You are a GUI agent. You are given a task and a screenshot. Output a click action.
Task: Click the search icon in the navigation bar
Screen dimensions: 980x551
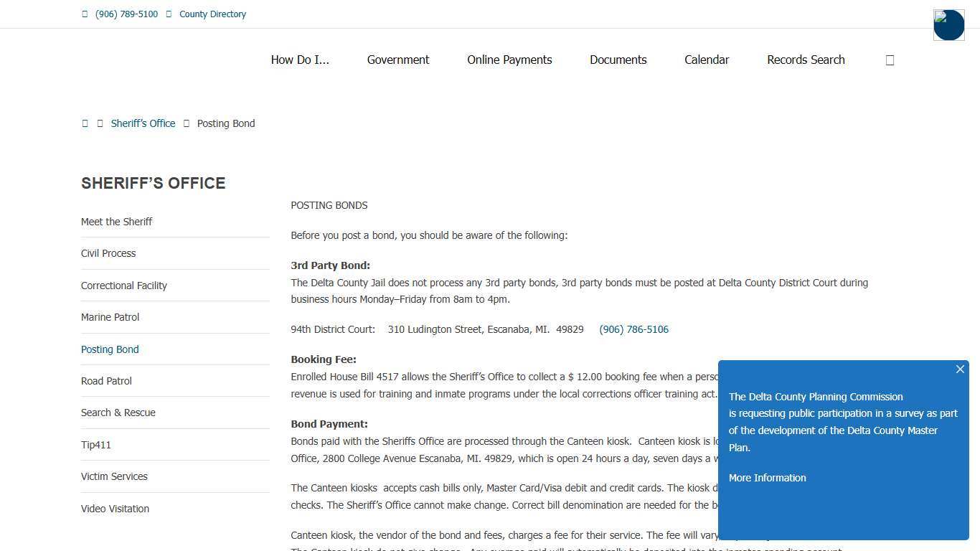[x=890, y=60]
